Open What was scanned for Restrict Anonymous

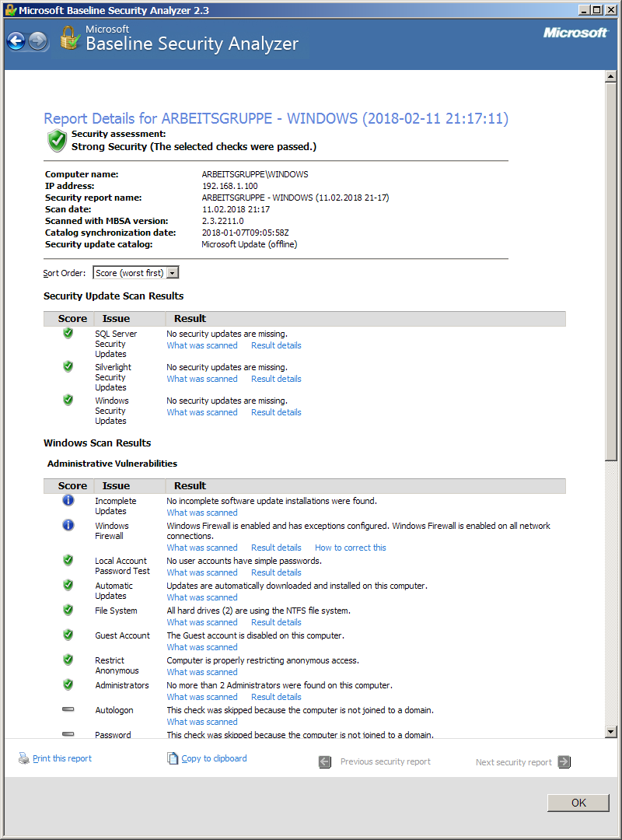202,672
